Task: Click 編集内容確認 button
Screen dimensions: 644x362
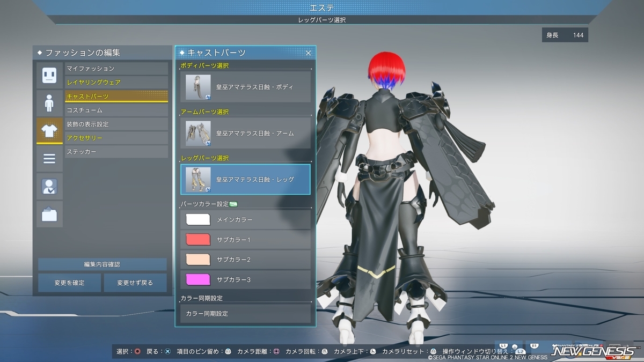Action: (x=102, y=264)
